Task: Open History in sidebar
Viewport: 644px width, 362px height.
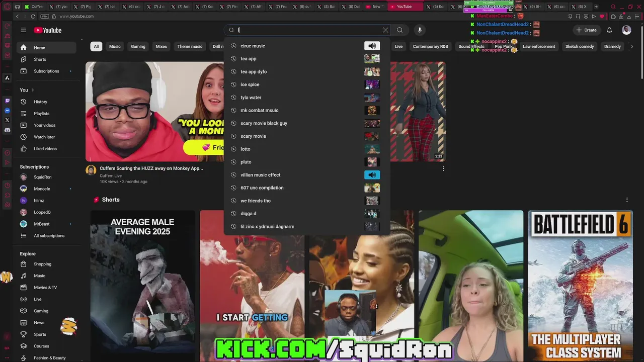Action: [45, 102]
